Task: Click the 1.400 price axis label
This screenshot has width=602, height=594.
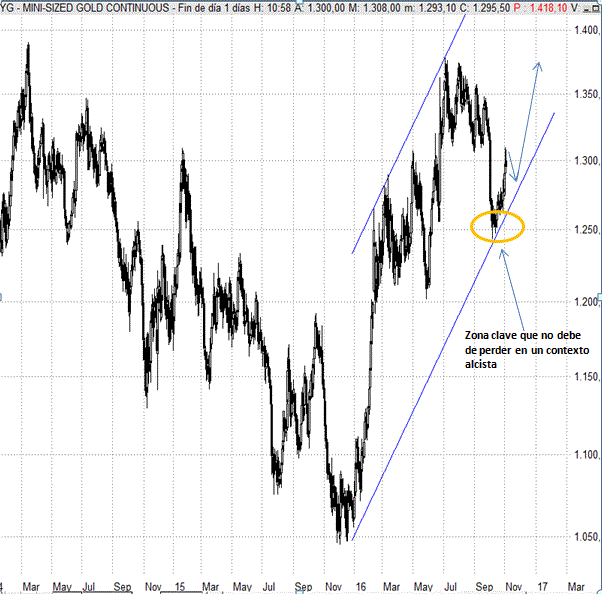Action: 586,30
